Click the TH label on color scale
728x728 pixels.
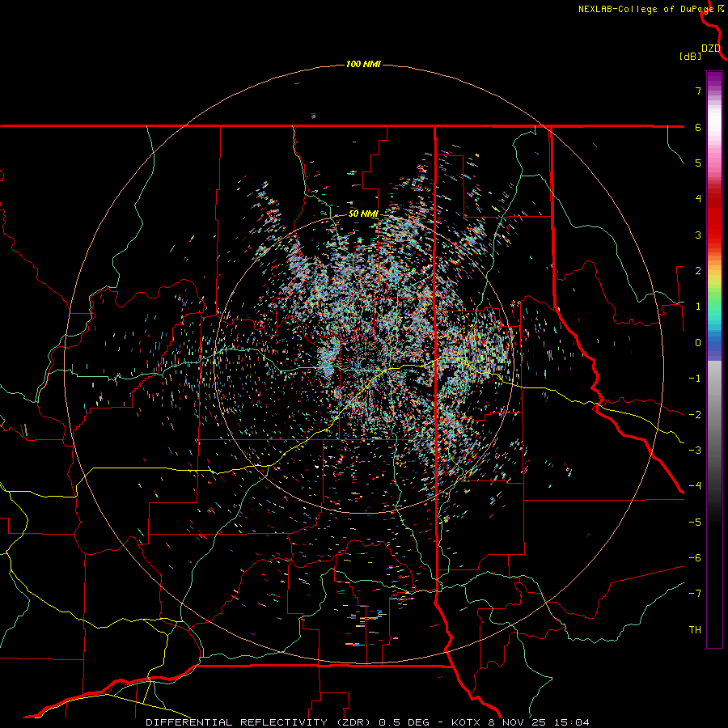695,630
